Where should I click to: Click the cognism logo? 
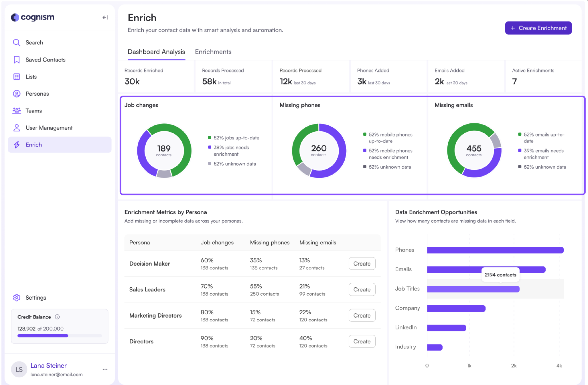tap(32, 17)
